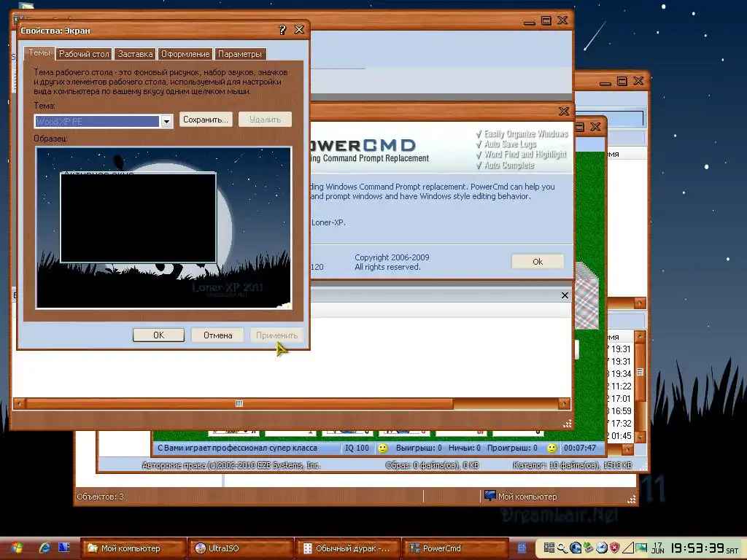Click the left smiley face in card game status bar
Screen dimensions: 747x560
[x=382, y=448]
